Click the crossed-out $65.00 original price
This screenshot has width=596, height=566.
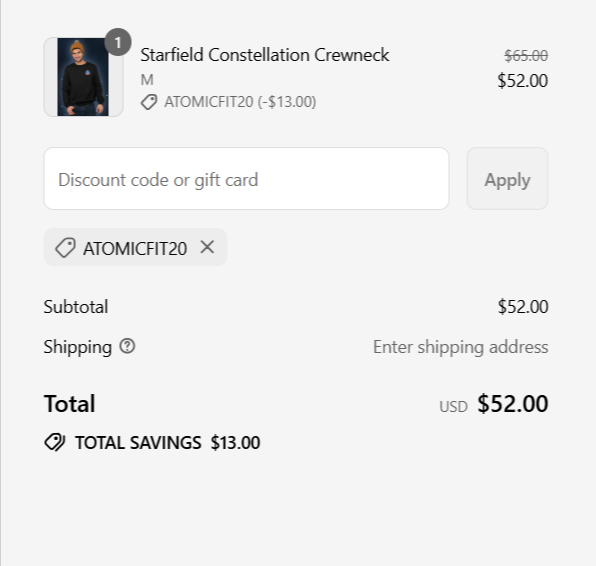[x=526, y=56]
